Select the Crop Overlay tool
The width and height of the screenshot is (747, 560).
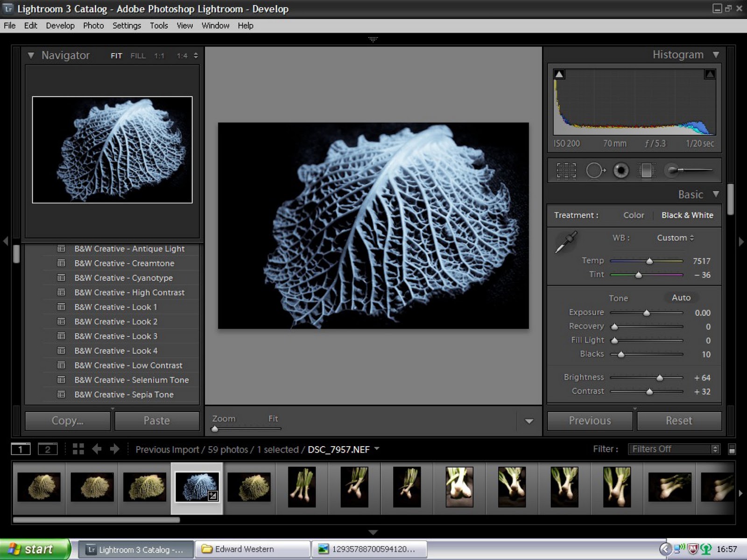566,171
